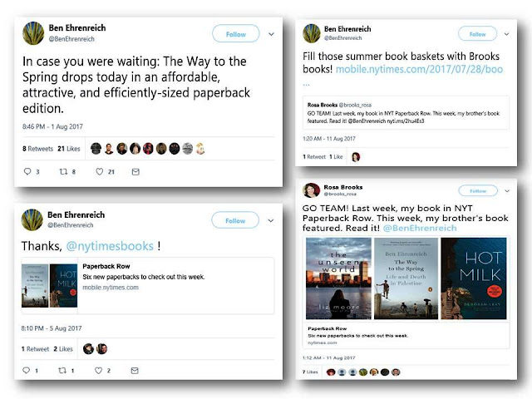The image size is (532, 399).
Task: Like the Thanks @nytimesbooks tweet
Action: click(x=98, y=371)
